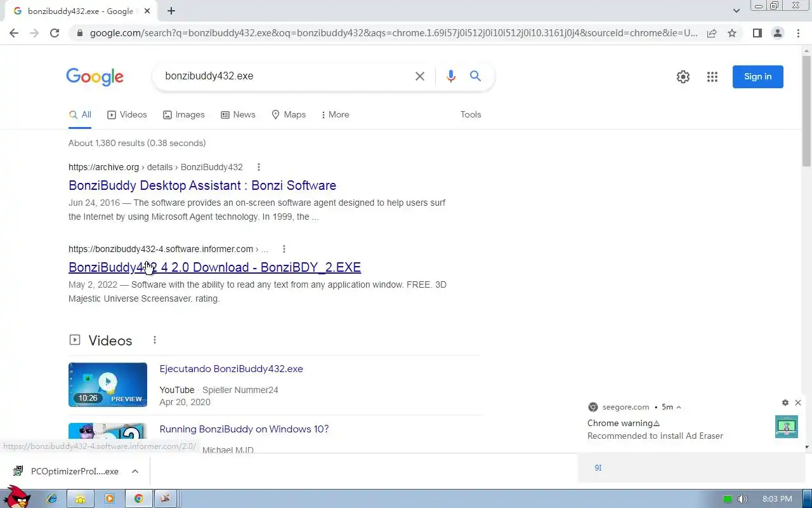The height and width of the screenshot is (508, 812).
Task: Click the blue magnifier search icon
Action: pos(475,76)
